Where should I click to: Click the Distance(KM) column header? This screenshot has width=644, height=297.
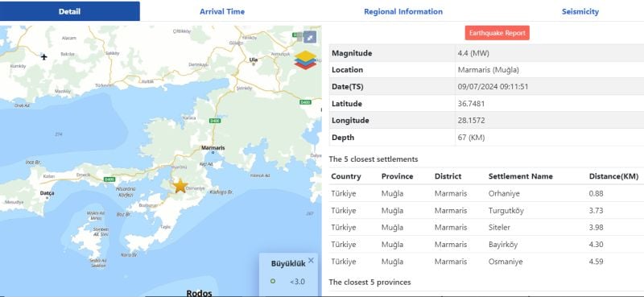613,176
